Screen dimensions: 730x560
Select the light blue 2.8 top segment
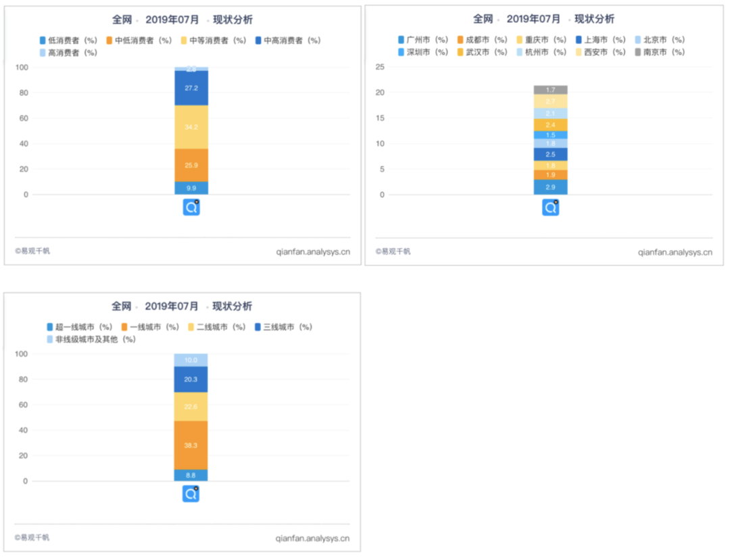191,69
